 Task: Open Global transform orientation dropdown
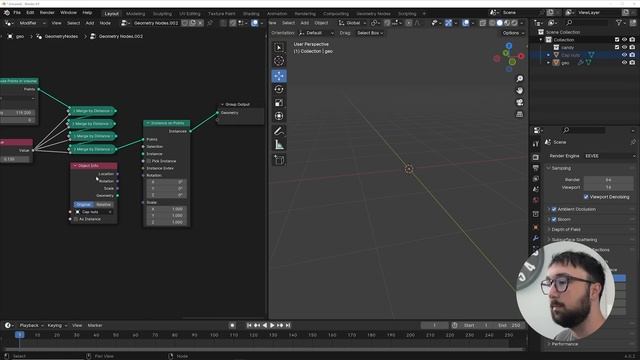[x=352, y=23]
